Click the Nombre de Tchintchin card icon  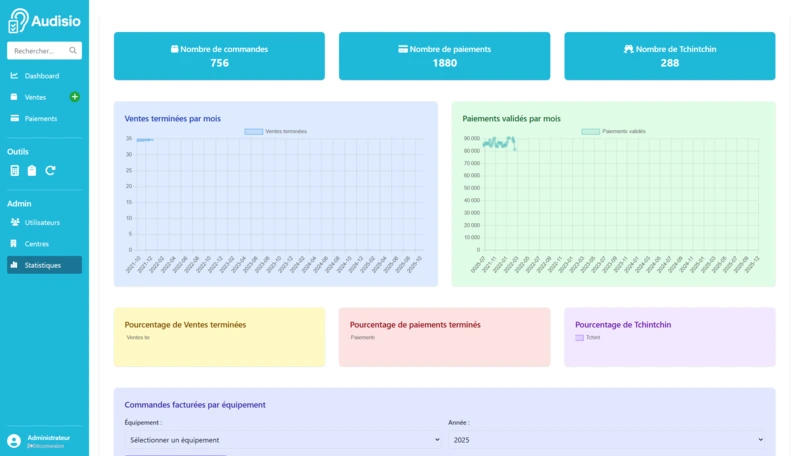pos(629,49)
